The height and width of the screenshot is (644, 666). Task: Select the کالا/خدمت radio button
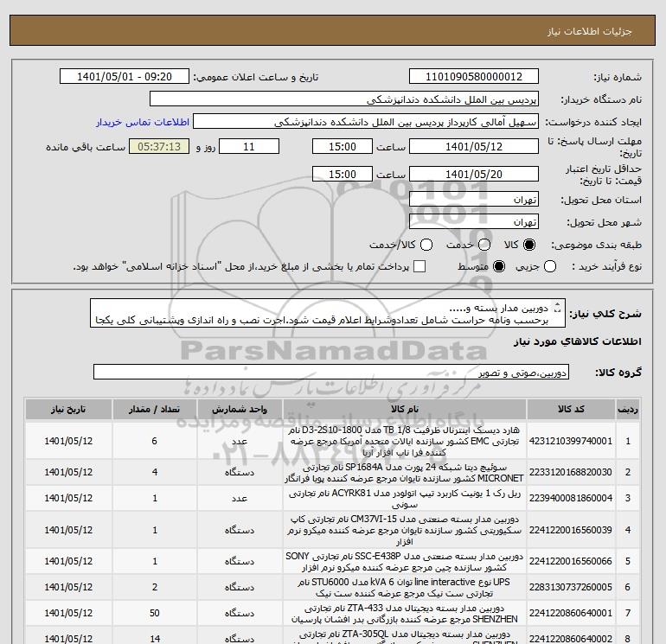pos(426,245)
